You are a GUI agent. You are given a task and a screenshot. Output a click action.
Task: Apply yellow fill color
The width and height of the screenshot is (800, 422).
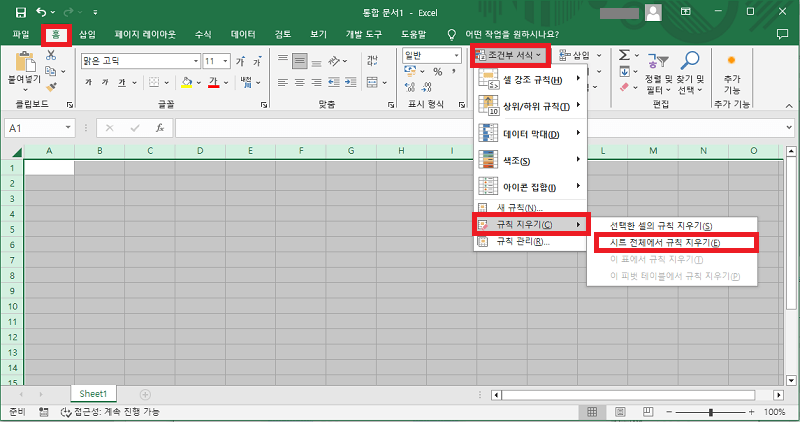187,82
